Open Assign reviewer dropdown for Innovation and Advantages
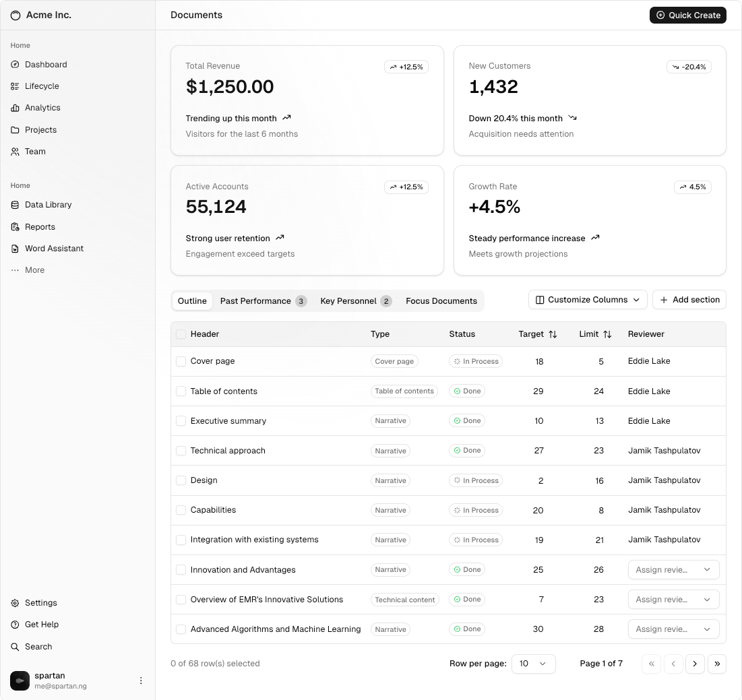 (673, 570)
